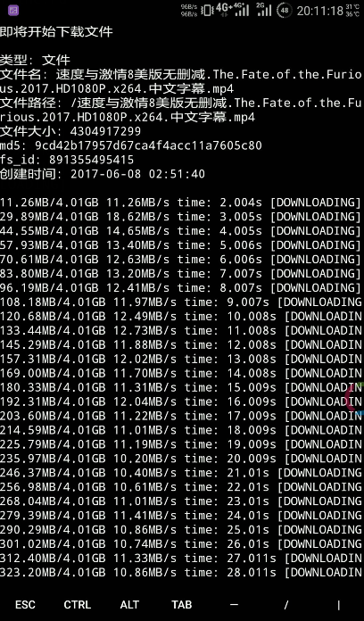Tap the latest 323.20MB progress line
This screenshot has height=621, width=364.
[x=181, y=572]
